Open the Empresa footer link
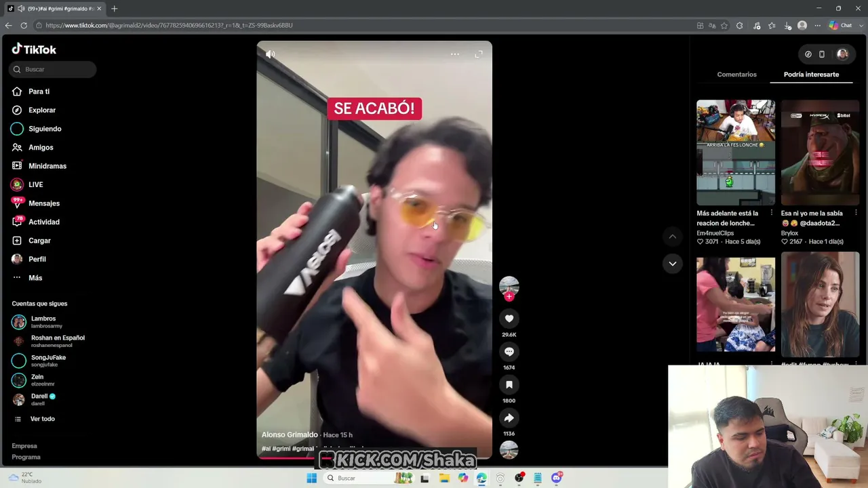This screenshot has height=488, width=868. tap(24, 446)
